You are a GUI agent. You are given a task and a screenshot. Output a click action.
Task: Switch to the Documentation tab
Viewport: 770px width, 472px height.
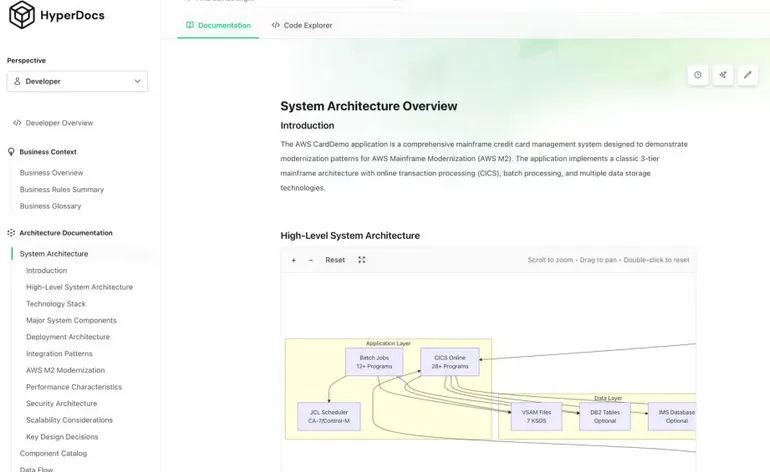pos(218,25)
